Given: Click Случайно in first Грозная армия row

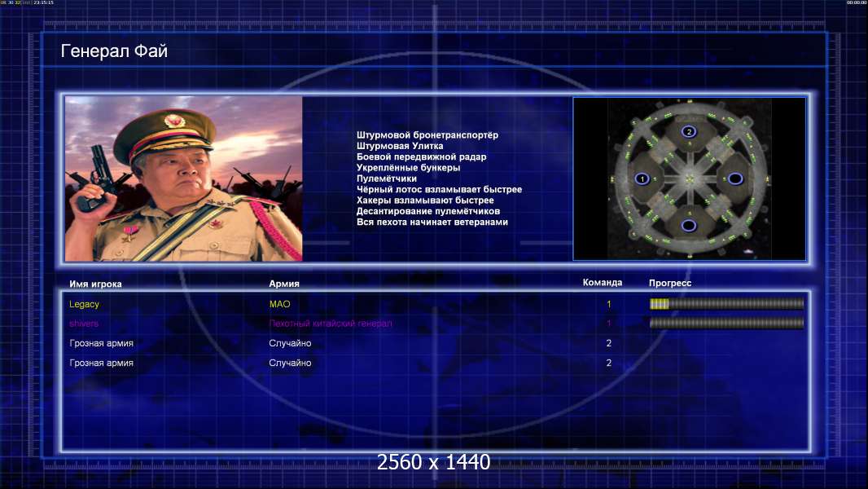Looking at the screenshot, I should [290, 343].
